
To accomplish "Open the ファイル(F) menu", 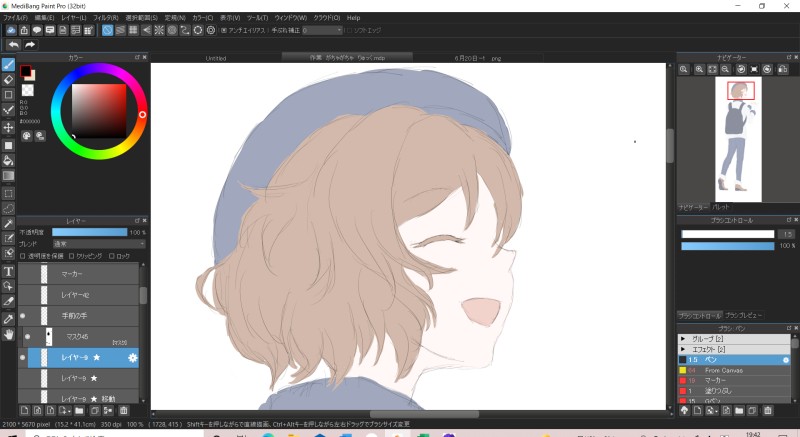I will pos(15,18).
